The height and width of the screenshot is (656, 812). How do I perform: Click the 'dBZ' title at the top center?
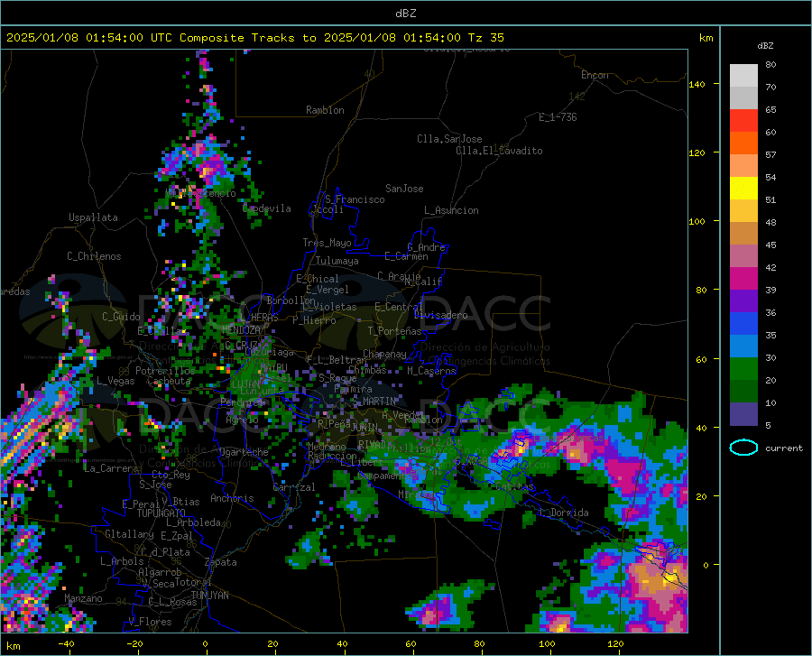tap(405, 14)
